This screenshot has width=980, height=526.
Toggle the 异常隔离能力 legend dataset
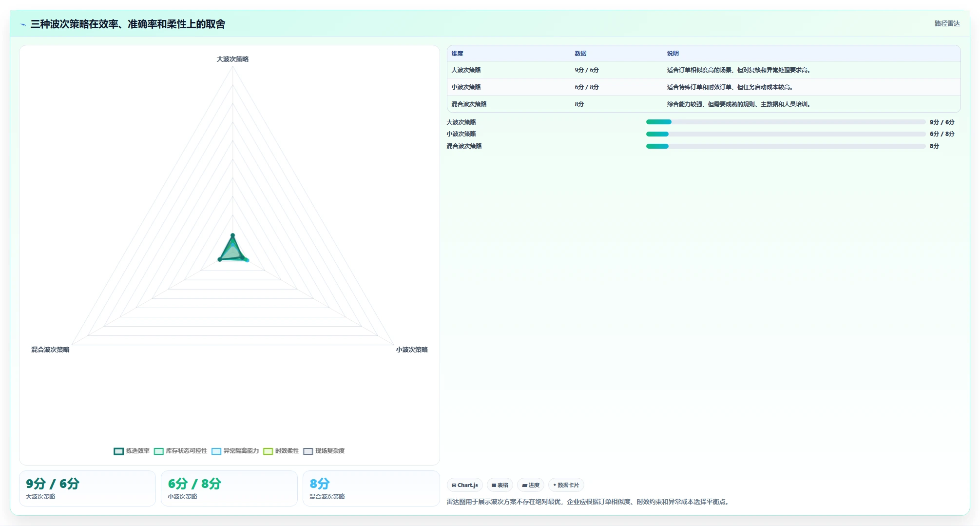click(235, 451)
